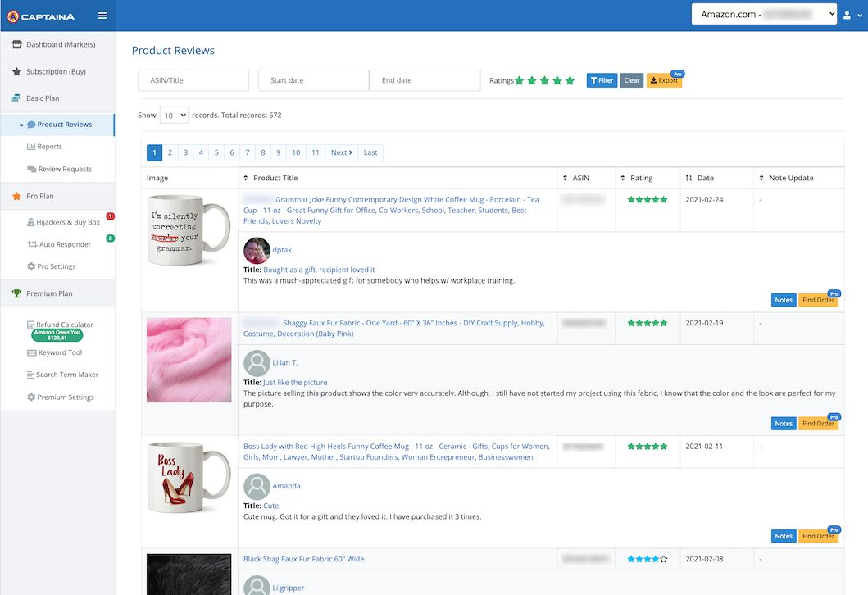Select the fourth rating star filter
Image resolution: width=868 pixels, height=595 pixels.
[557, 81]
